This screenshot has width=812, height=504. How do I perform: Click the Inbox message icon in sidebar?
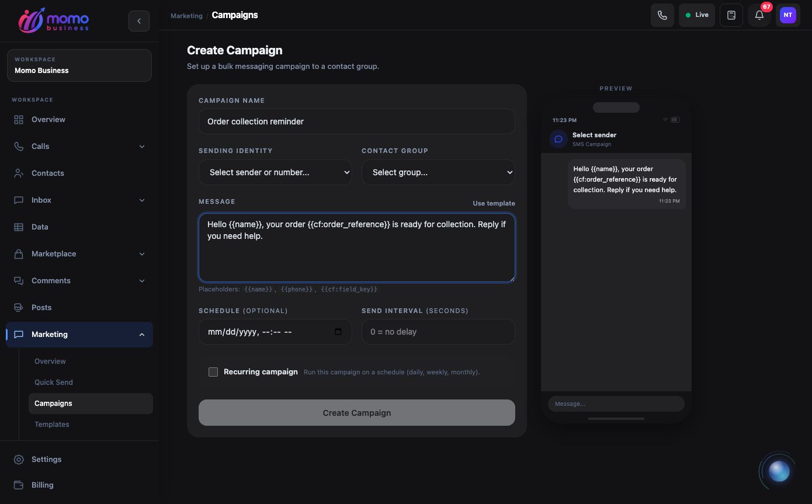[x=19, y=200]
